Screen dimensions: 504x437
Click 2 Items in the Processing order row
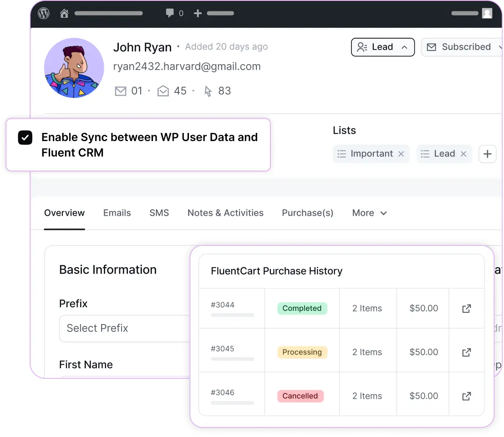click(x=367, y=352)
